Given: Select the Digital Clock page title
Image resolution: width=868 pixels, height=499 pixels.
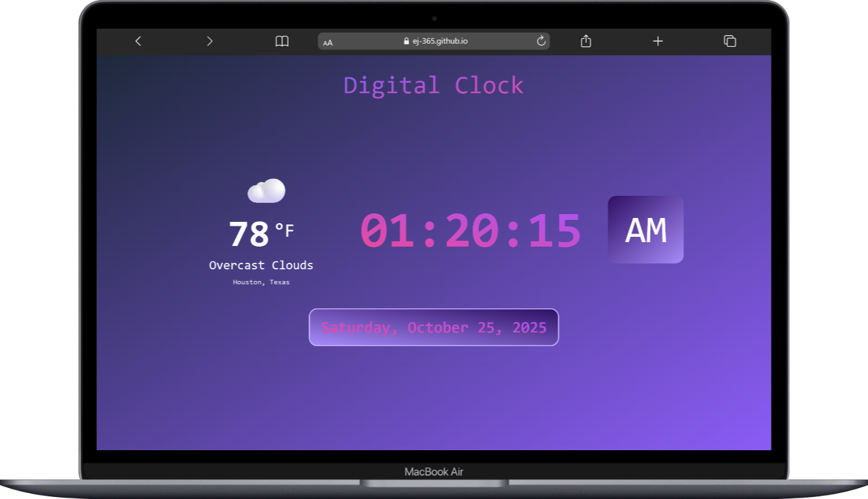Looking at the screenshot, I should pos(433,85).
